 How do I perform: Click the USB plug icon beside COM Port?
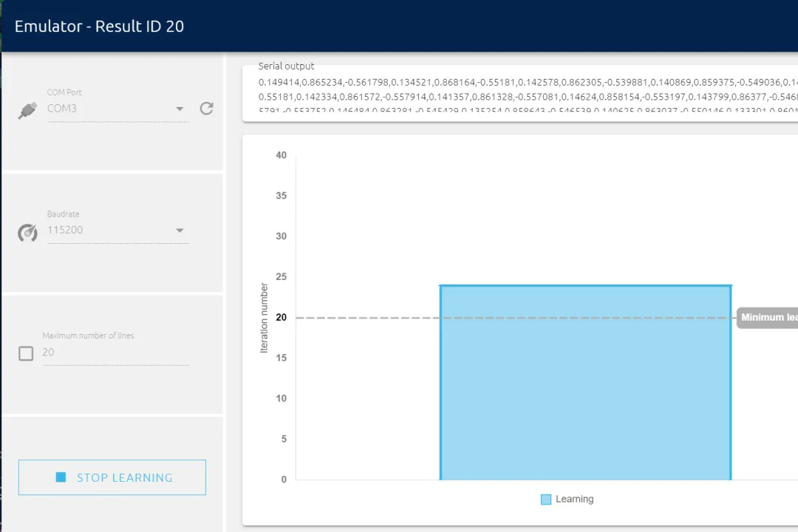(x=27, y=110)
